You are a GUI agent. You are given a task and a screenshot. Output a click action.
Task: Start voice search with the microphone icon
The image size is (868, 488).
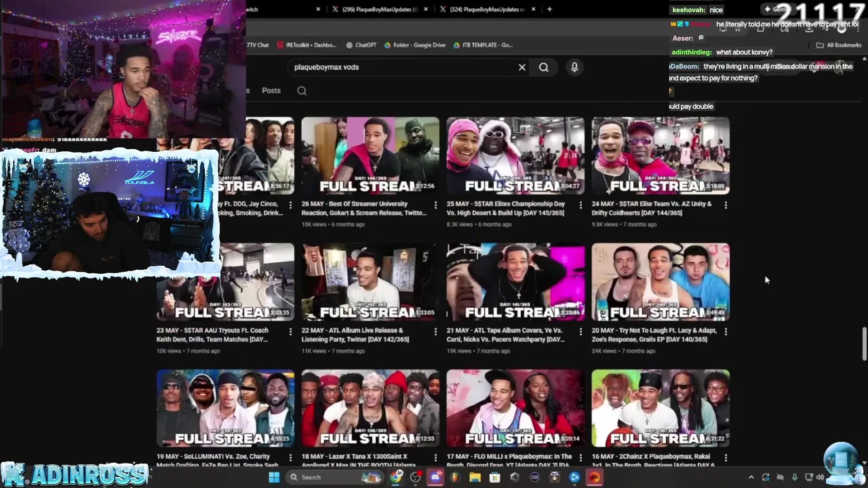(x=574, y=67)
